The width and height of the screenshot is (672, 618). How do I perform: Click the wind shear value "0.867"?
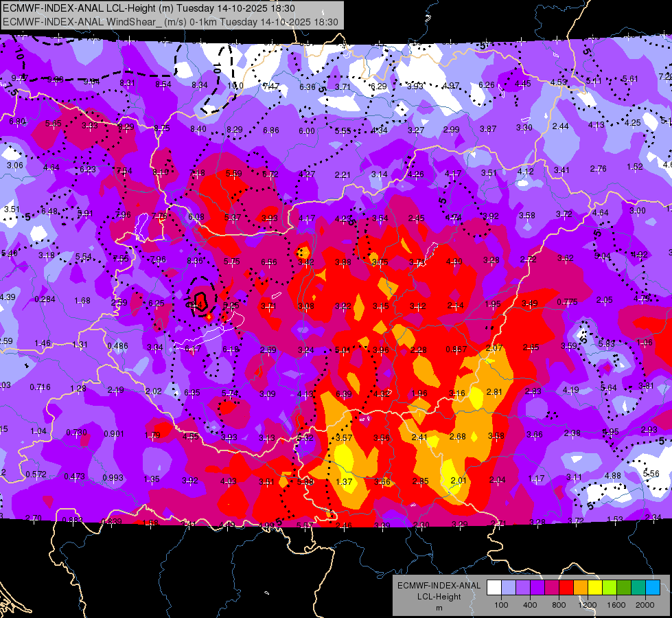[456, 350]
